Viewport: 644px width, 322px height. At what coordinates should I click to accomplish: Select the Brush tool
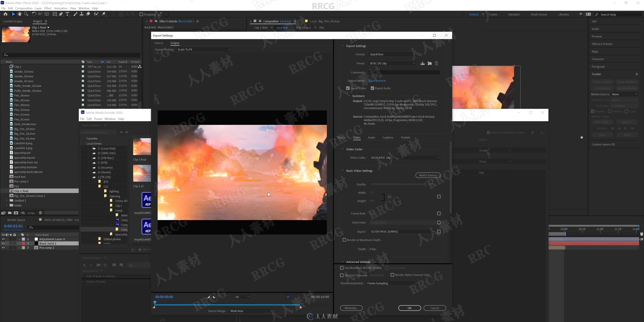coord(75,14)
